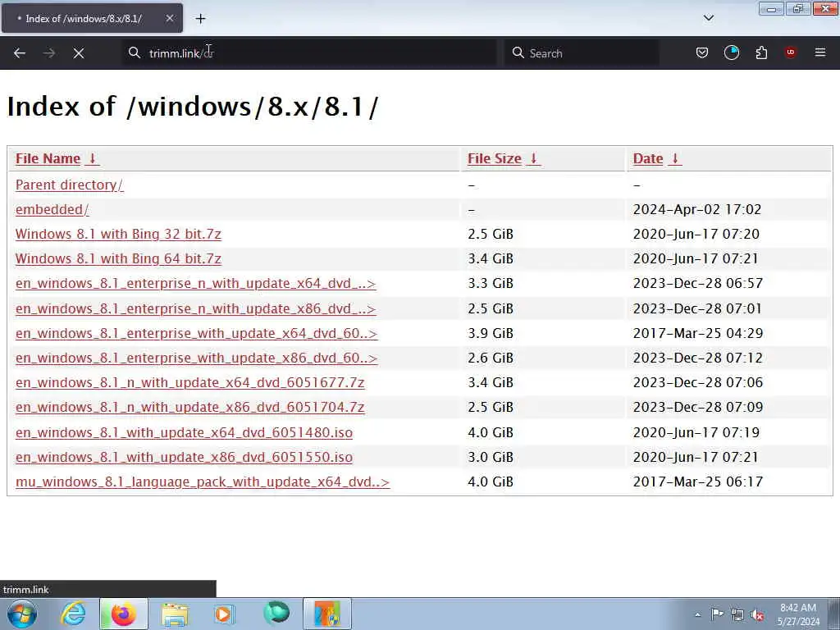Click the orange app taskbar icon

pos(327,614)
